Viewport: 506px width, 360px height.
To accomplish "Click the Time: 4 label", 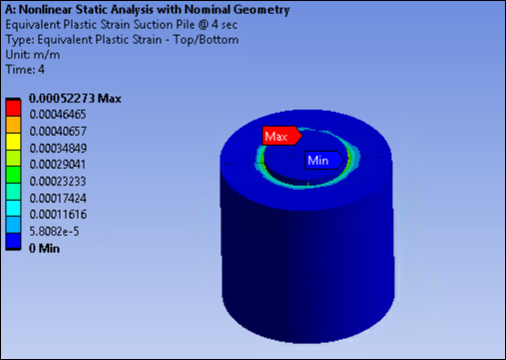I will [25, 70].
